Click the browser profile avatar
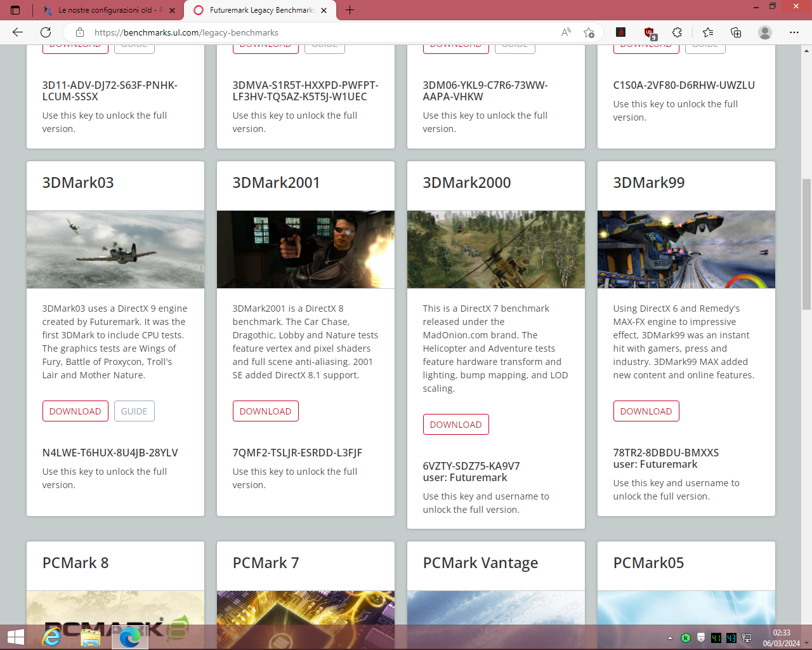Image resolution: width=812 pixels, height=650 pixels. 765,32
